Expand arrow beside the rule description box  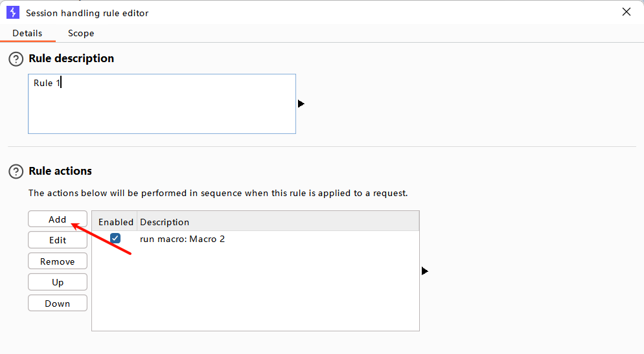pos(301,104)
